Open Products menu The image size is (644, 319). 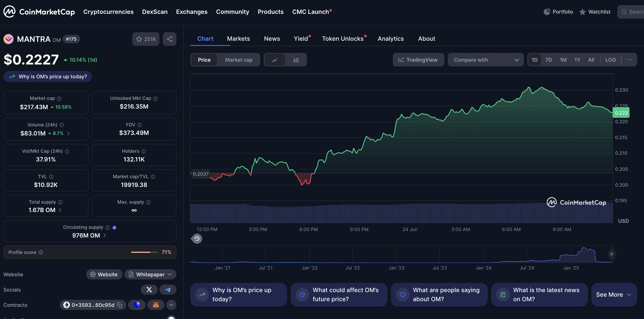pos(270,12)
